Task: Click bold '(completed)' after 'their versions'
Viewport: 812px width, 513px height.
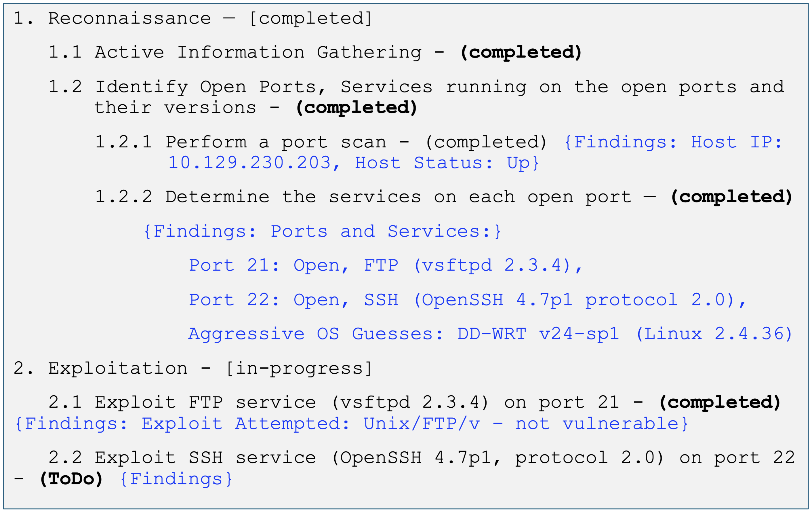Action: pos(357,108)
